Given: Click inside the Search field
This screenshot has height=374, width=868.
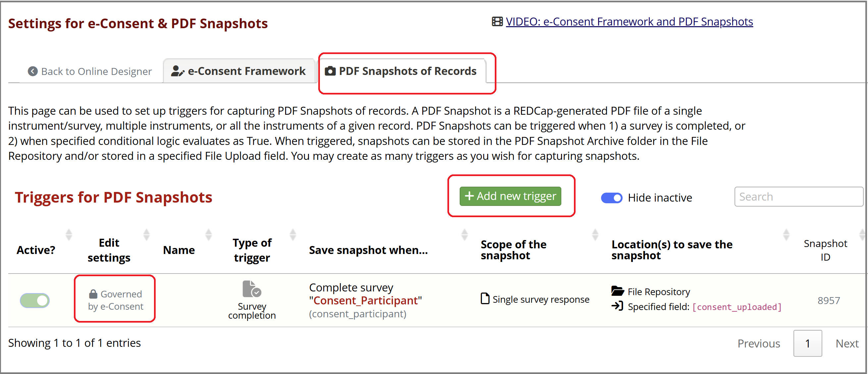Looking at the screenshot, I should click(x=798, y=197).
